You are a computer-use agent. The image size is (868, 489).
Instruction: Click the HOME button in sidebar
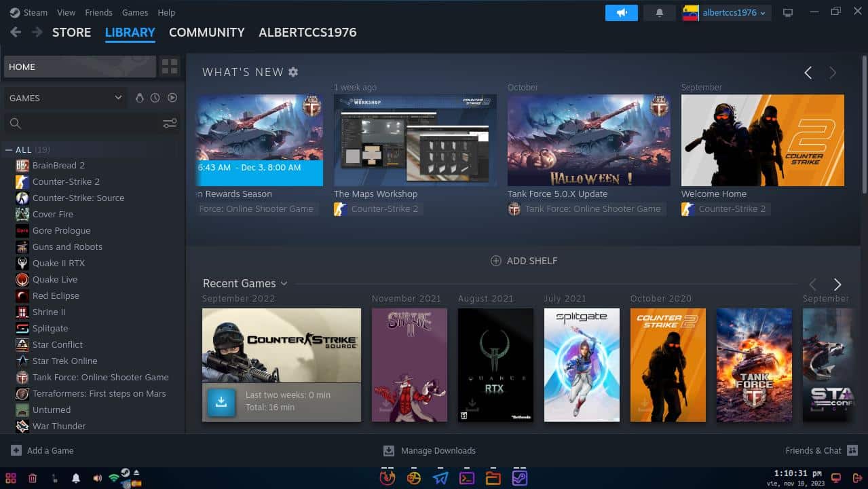pos(80,67)
